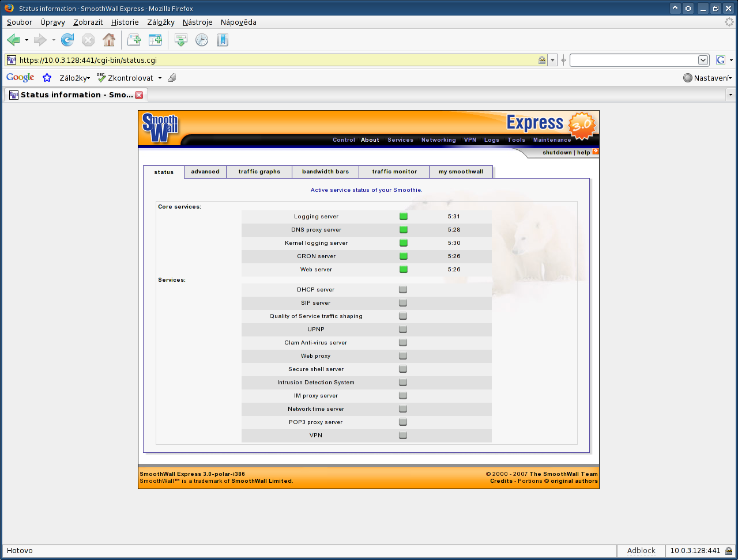Click the shutdown link

pyautogui.click(x=557, y=153)
